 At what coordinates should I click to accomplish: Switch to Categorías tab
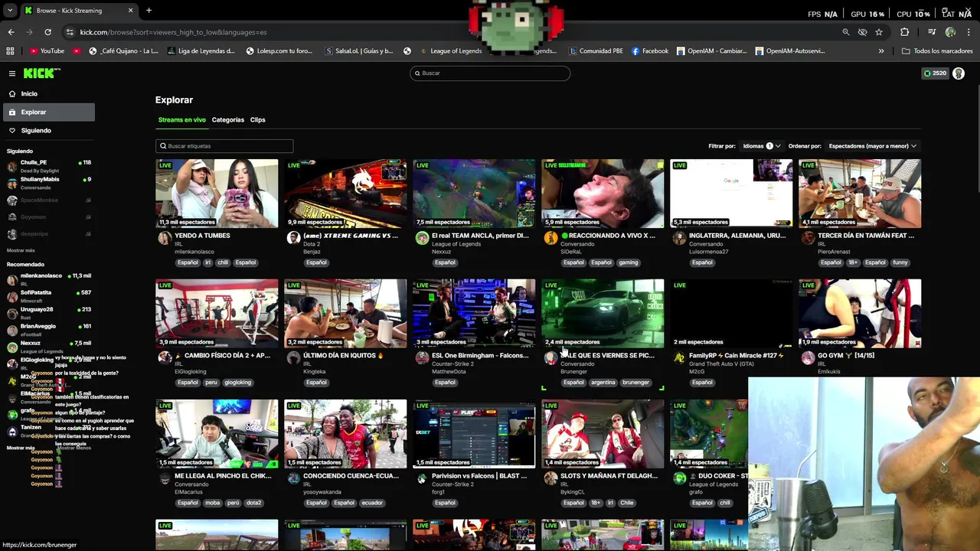227,120
